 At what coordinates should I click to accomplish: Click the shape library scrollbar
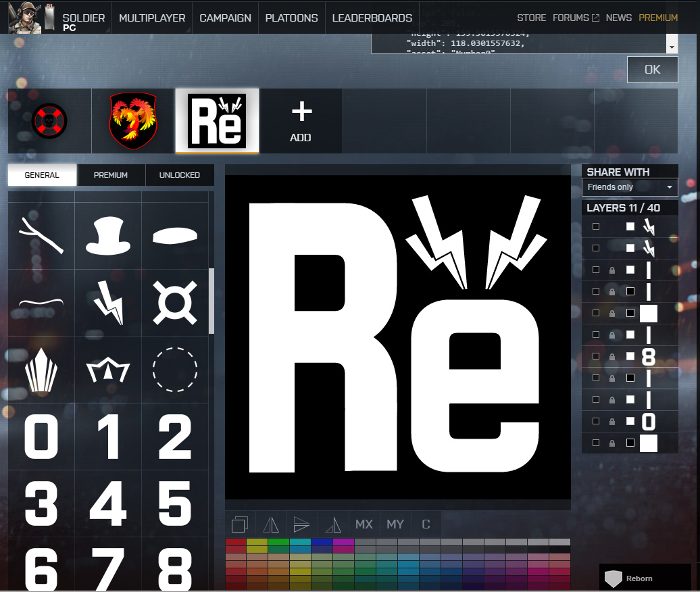pyautogui.click(x=211, y=301)
